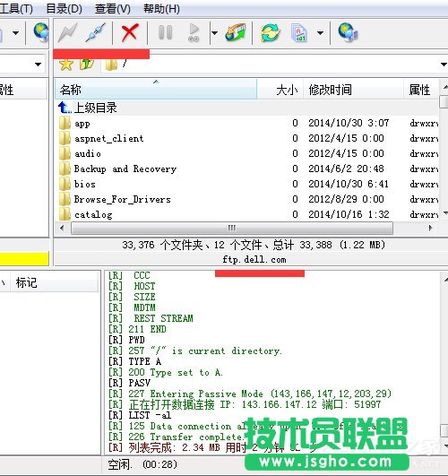Click the 2014/10/30 3:07 date for app
This screenshot has width=448, height=476.
[349, 123]
